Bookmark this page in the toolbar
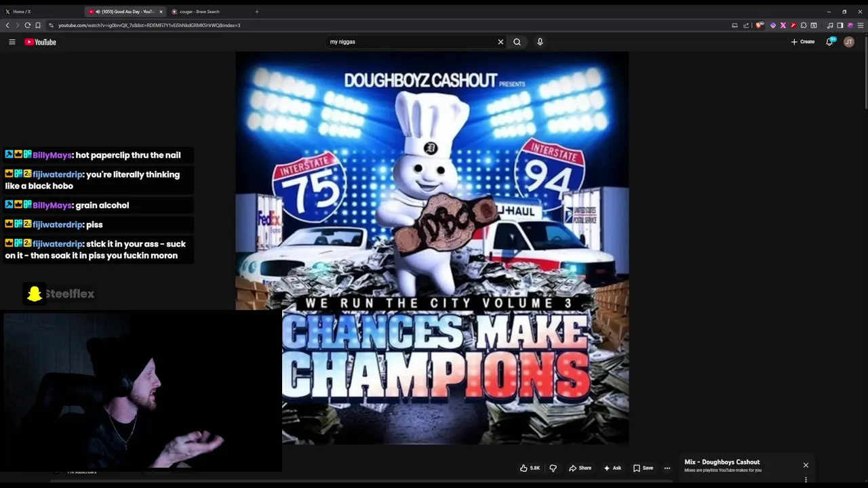 [38, 25]
